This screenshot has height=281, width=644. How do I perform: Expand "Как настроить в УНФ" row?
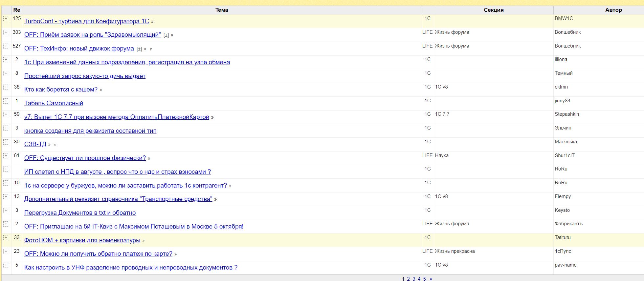[6, 265]
